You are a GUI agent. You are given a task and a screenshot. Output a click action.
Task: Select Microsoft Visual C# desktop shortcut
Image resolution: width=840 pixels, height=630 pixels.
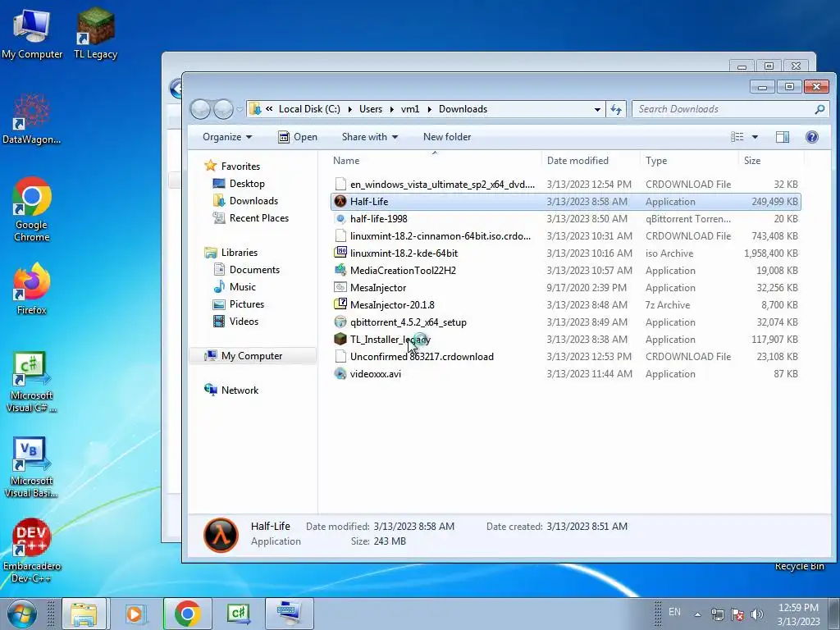click(x=32, y=382)
